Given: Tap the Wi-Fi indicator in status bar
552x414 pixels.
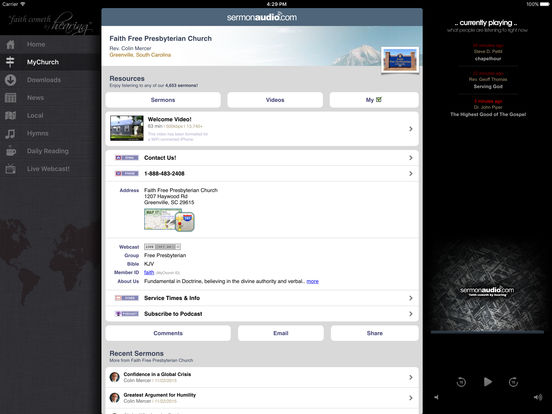Looking at the screenshot, I should tap(23, 4).
